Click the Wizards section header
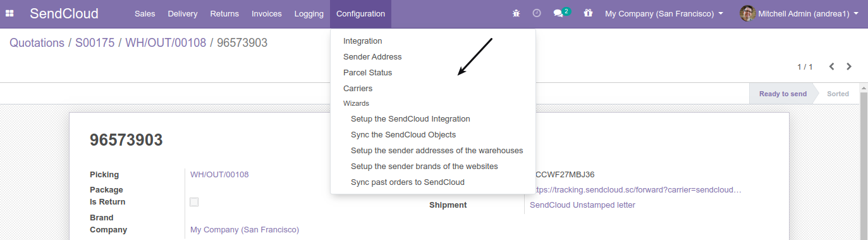Viewport: 868px width, 240px height. pyautogui.click(x=356, y=103)
